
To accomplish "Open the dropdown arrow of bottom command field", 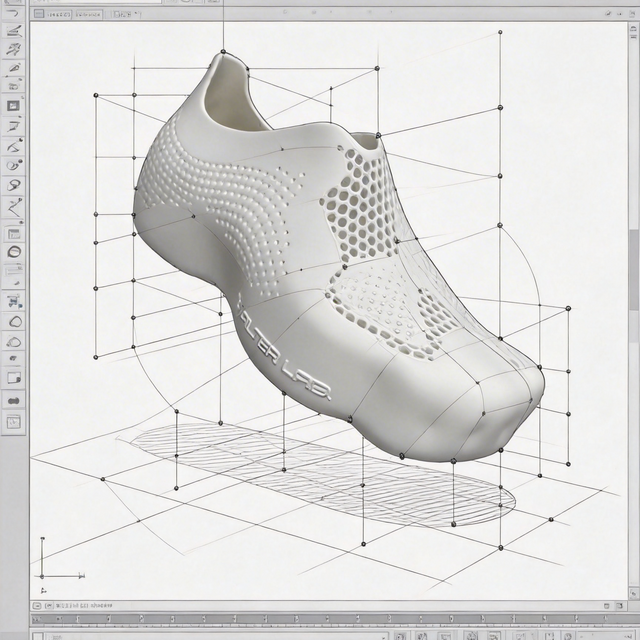I will (384, 636).
